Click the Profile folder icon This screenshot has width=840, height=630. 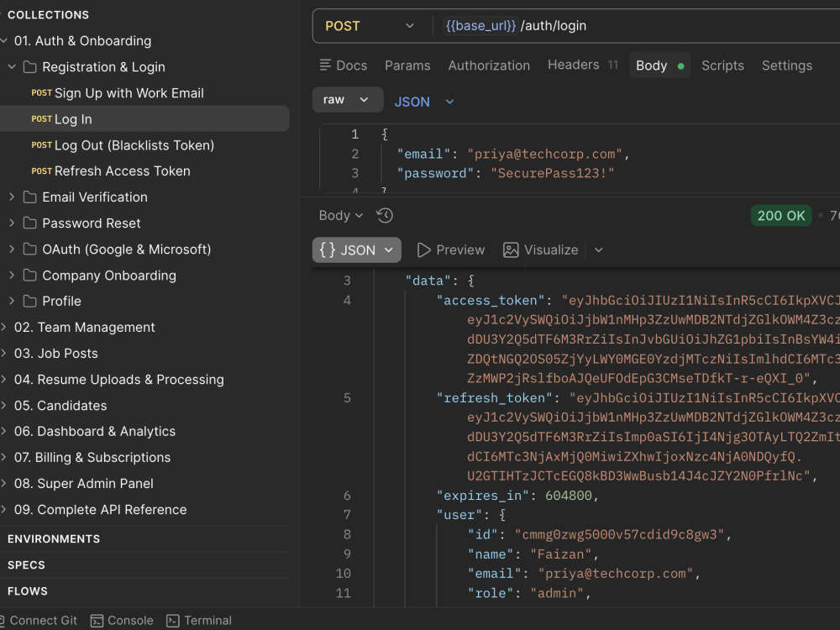(30, 301)
